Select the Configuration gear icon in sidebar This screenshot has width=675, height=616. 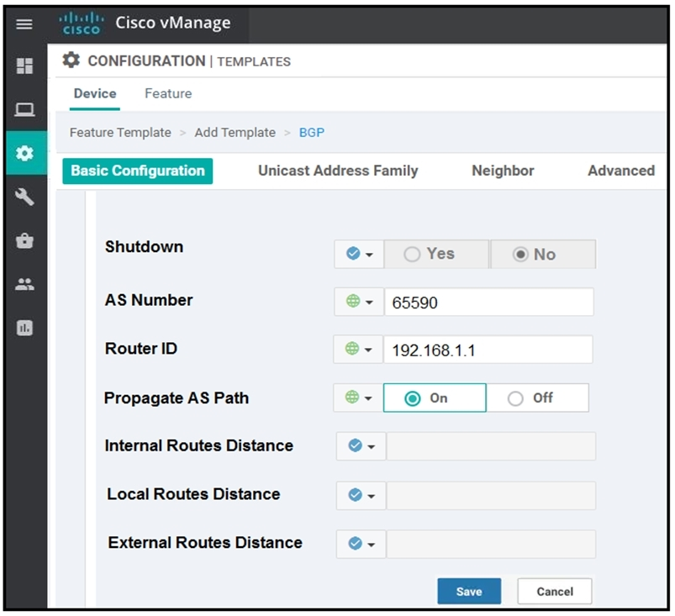[x=24, y=153]
